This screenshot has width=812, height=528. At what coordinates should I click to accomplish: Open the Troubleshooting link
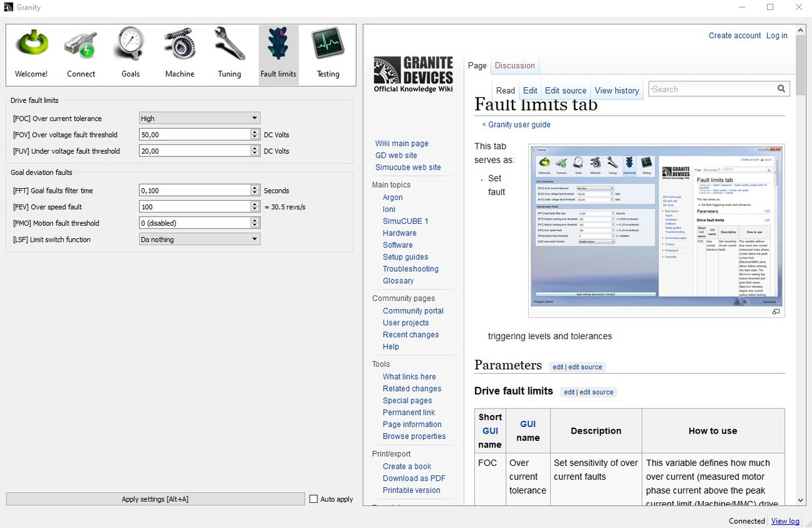[410, 269]
